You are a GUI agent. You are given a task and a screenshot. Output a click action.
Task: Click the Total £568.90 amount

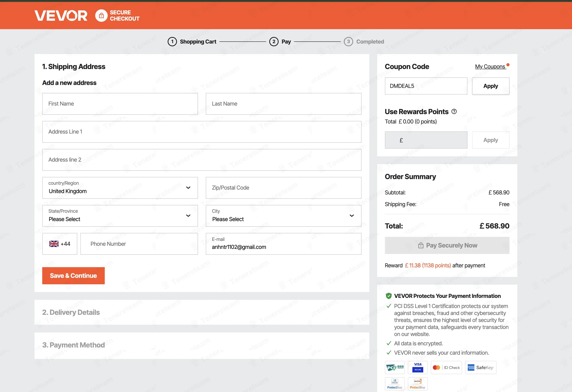494,226
